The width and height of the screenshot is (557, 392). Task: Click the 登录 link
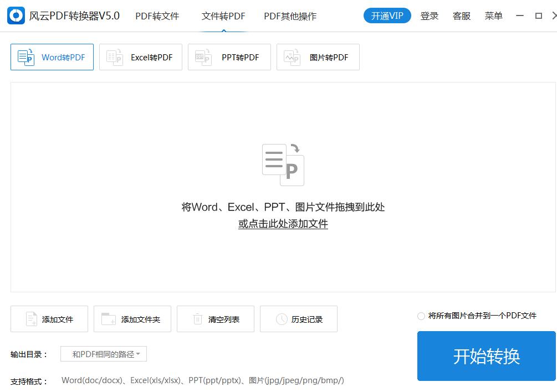point(430,16)
